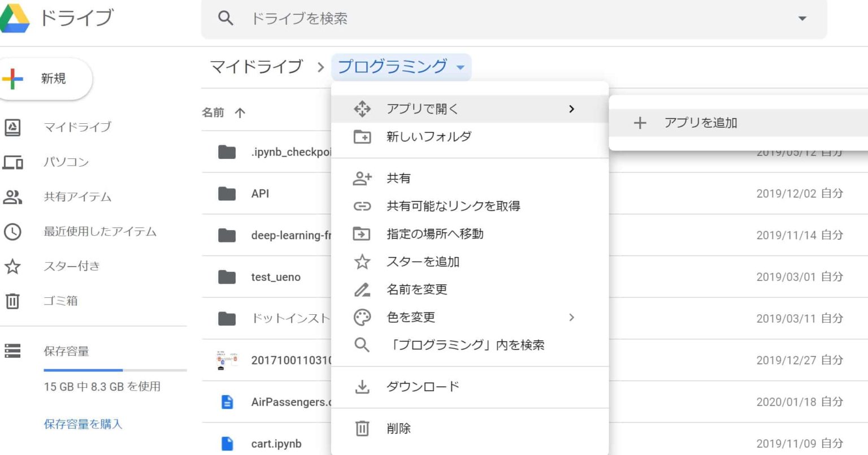This screenshot has width=868, height=455.
Task: Click the ascending sort arrow next to 名前
Action: click(240, 112)
